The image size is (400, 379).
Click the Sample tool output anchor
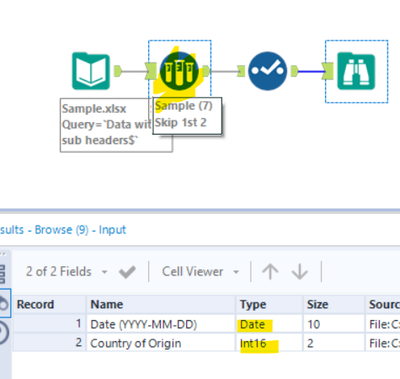click(x=206, y=71)
